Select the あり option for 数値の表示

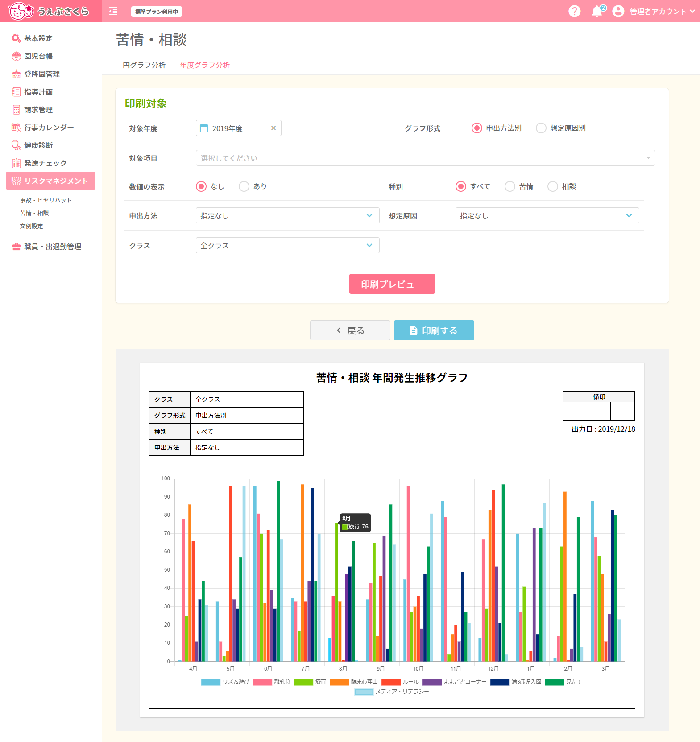(244, 186)
